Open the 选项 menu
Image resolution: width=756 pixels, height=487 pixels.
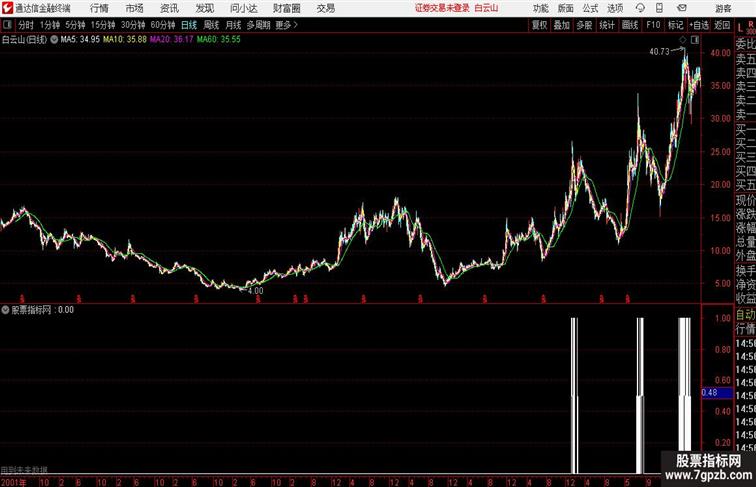[615, 8]
